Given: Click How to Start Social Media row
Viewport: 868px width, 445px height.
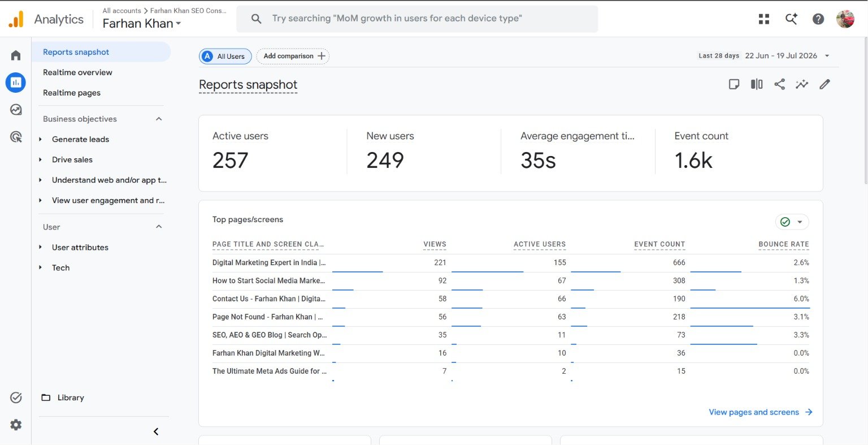Looking at the screenshot, I should (511, 281).
